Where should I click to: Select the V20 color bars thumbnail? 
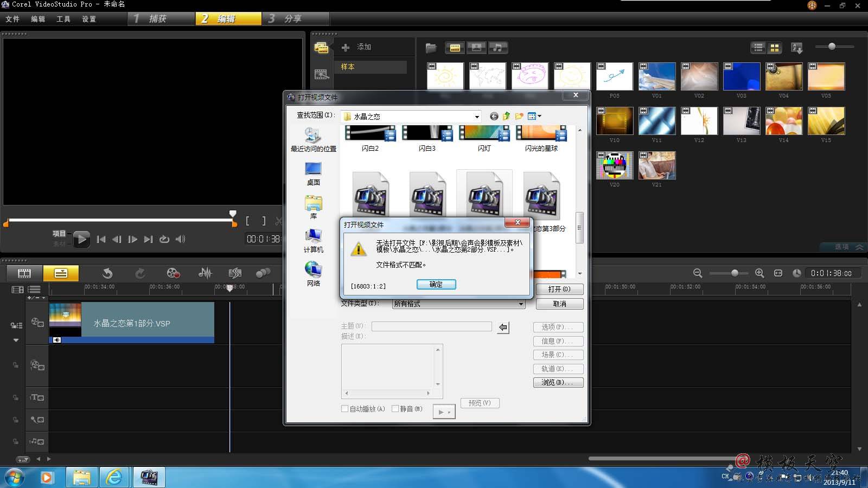click(615, 165)
